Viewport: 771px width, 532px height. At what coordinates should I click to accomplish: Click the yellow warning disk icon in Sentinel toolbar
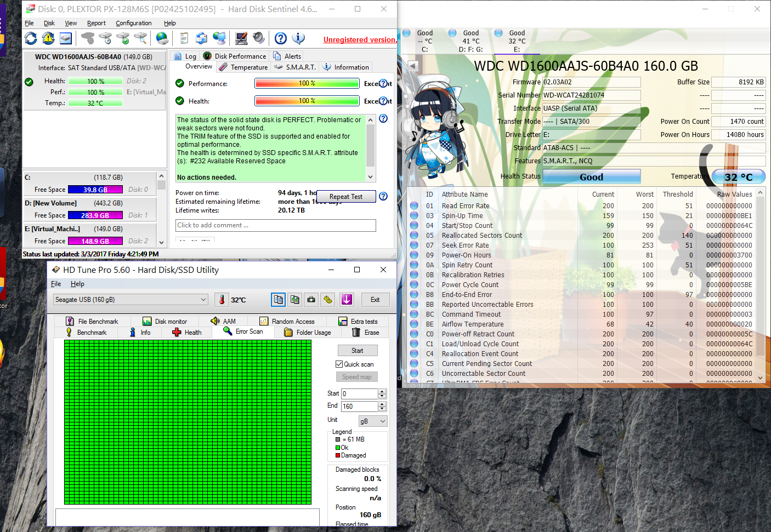tap(48, 38)
